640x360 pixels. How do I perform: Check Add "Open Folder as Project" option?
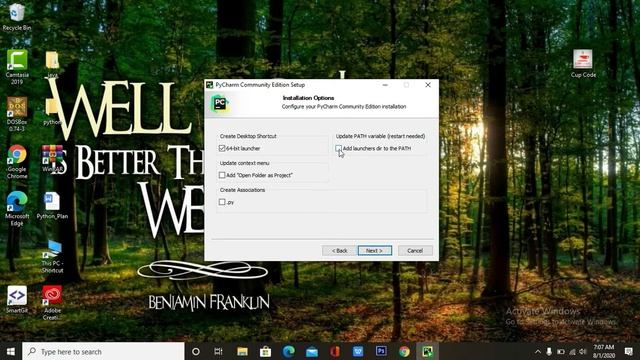[222, 175]
